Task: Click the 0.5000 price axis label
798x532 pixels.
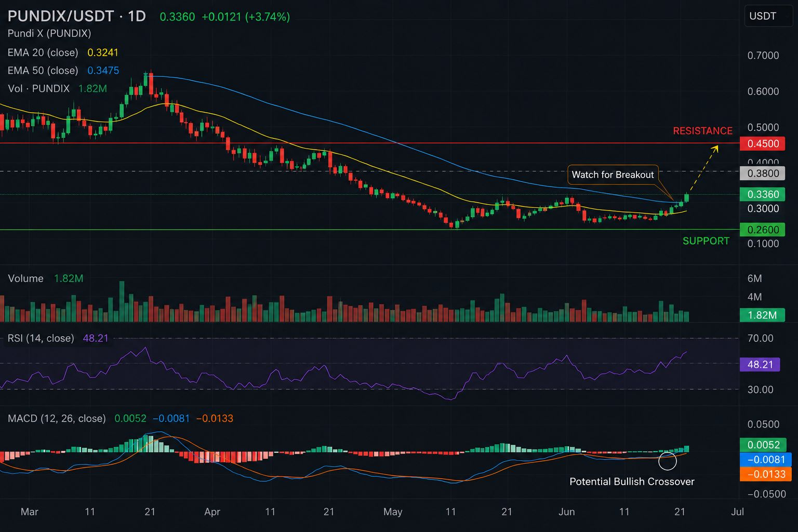Action: pyautogui.click(x=763, y=127)
